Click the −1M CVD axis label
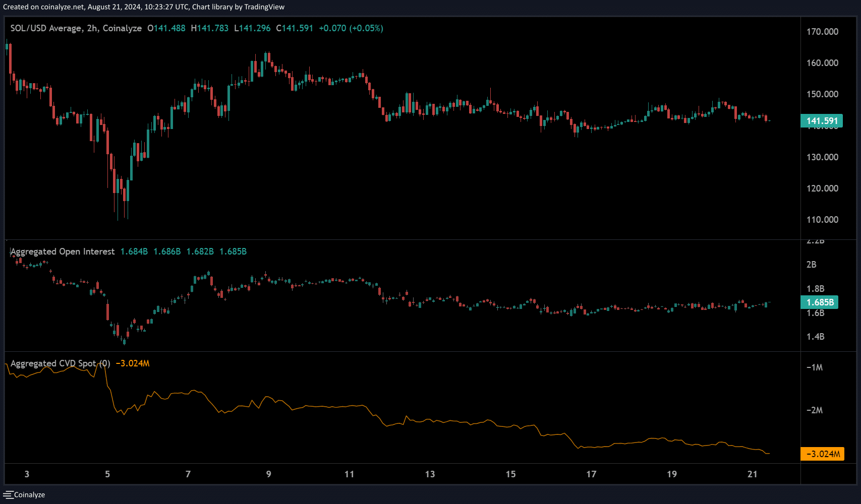The height and width of the screenshot is (504, 861). tap(815, 367)
